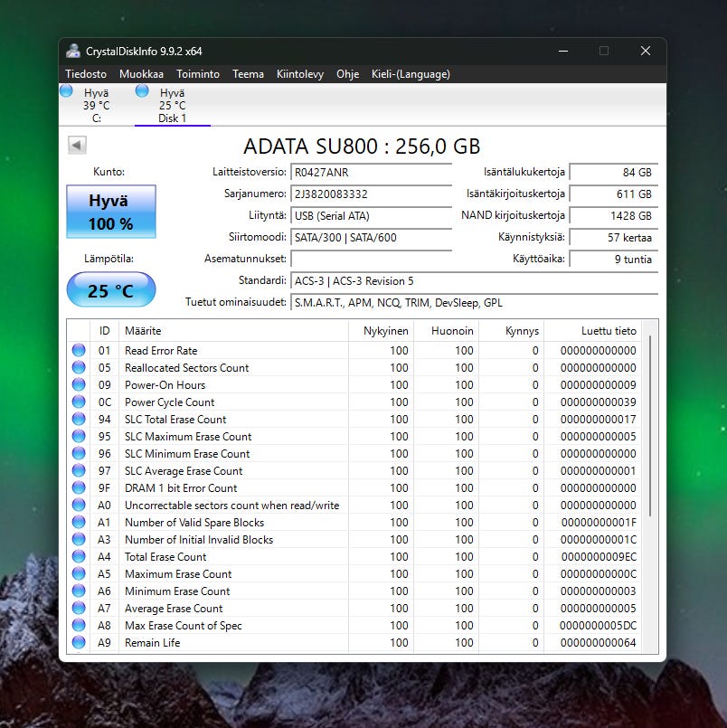Viewport: 727px width, 728px height.
Task: Click status orb of Max Erase Count of Spec
Action: tap(79, 625)
